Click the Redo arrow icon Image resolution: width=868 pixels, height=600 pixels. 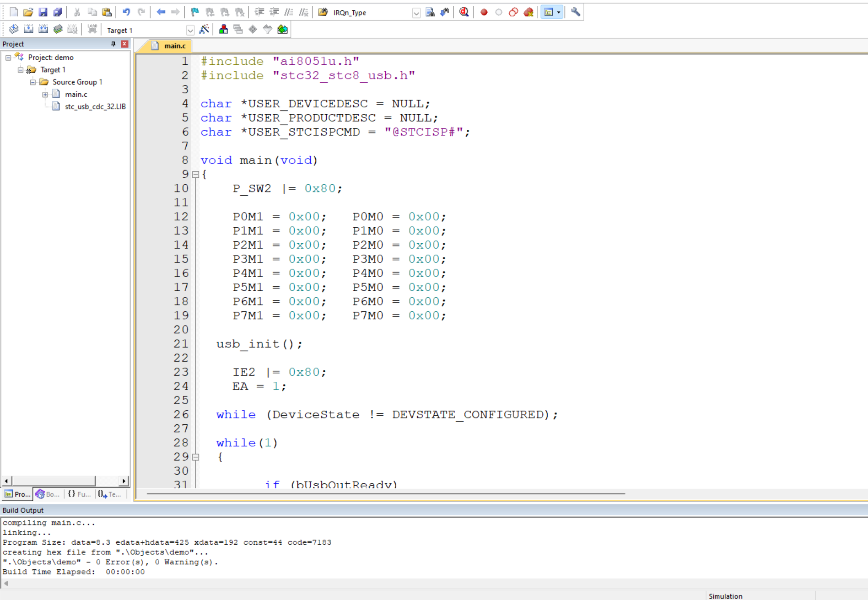tap(141, 12)
